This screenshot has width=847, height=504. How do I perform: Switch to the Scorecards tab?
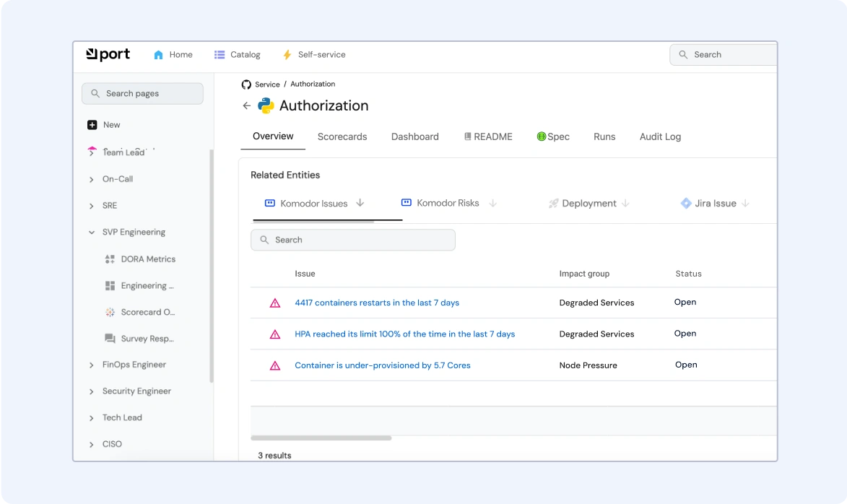[342, 136]
